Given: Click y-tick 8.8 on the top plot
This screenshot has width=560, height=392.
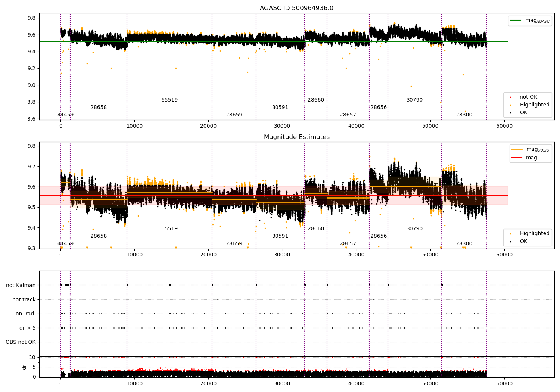Looking at the screenshot, I should coord(32,102).
